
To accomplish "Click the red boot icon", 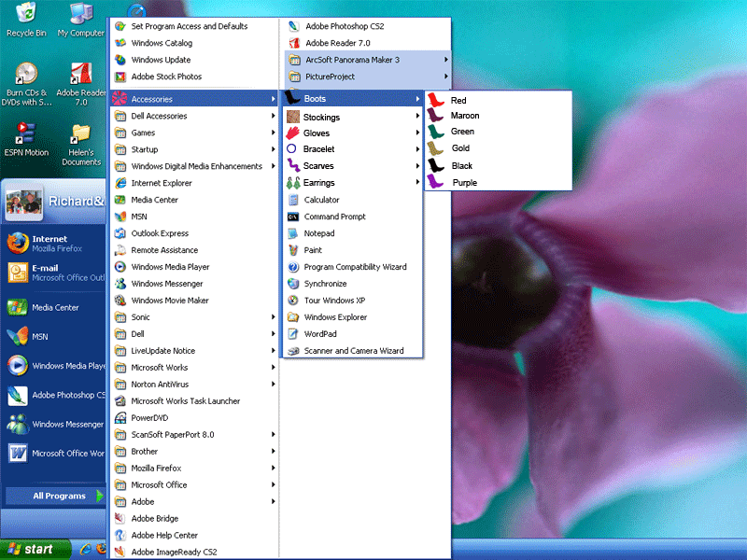I will (435, 100).
